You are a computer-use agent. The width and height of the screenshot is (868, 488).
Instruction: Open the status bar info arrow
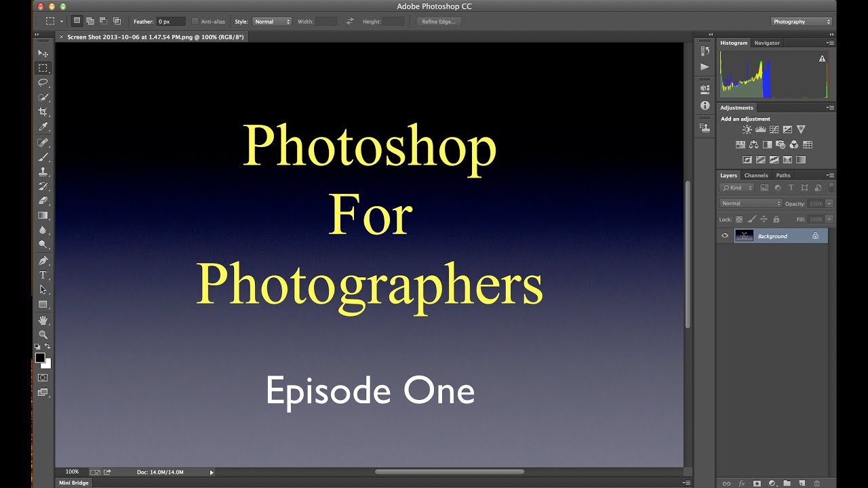click(212, 472)
